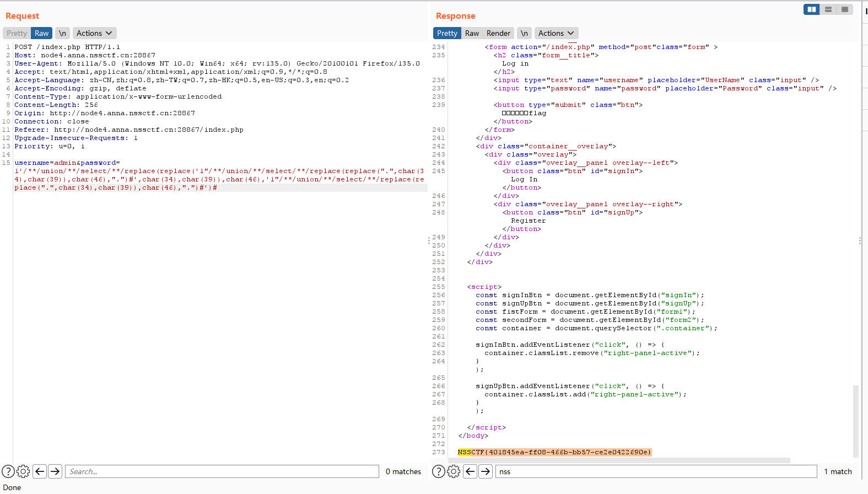
Task: Click the Request panel title
Action: tap(22, 16)
